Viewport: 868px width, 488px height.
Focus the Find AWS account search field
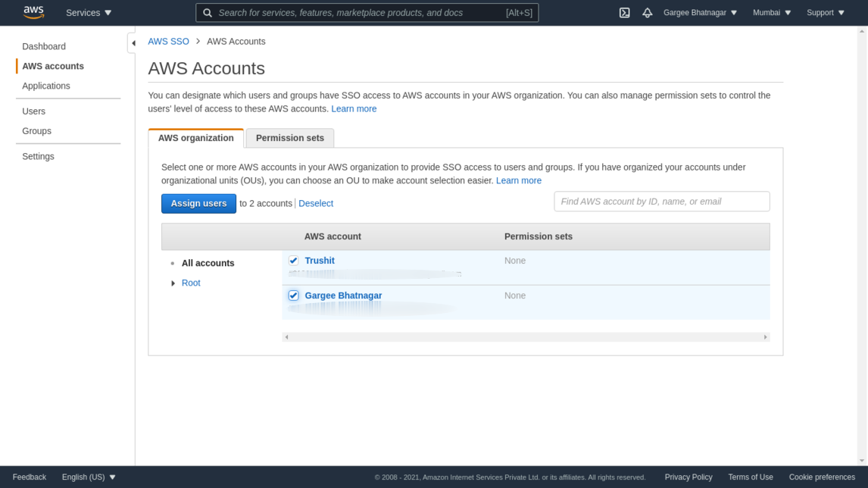(x=661, y=202)
